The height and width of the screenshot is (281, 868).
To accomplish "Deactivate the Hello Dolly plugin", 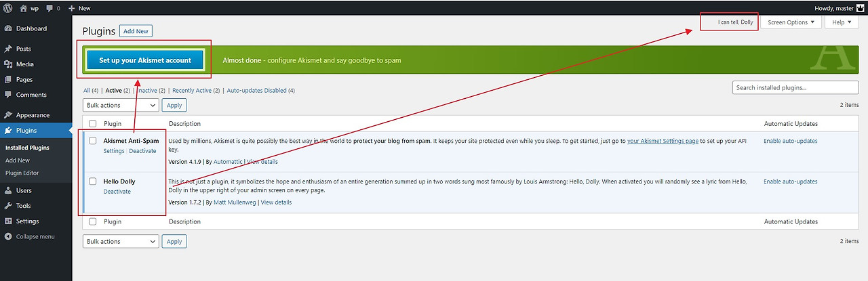I will (x=117, y=192).
